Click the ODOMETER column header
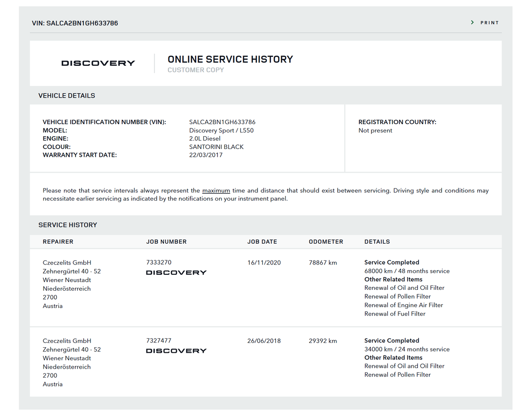The height and width of the screenshot is (420, 517). click(x=326, y=242)
